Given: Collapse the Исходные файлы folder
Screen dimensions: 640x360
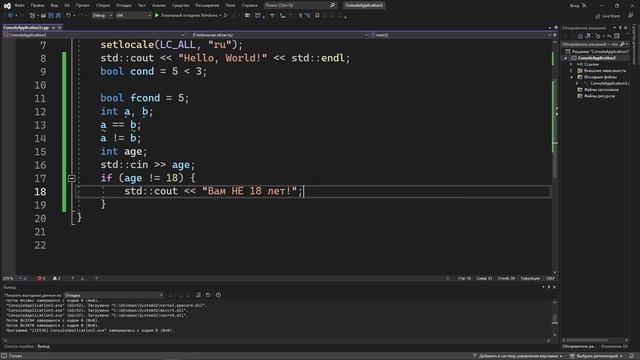Looking at the screenshot, I should pos(571,77).
